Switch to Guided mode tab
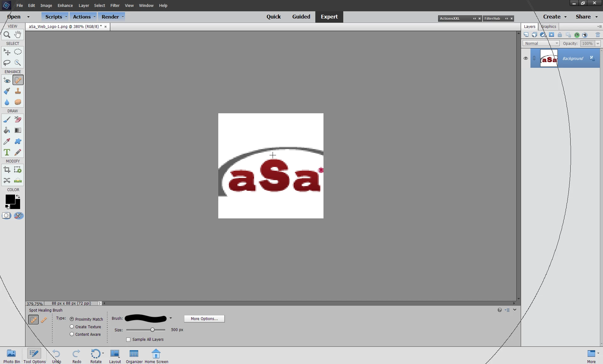The width and height of the screenshot is (603, 364). click(301, 17)
